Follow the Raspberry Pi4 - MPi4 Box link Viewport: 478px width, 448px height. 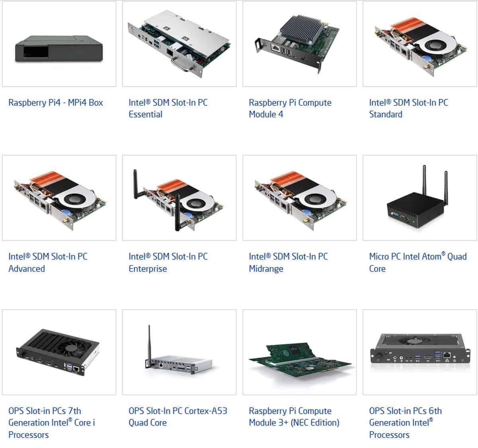(x=56, y=102)
